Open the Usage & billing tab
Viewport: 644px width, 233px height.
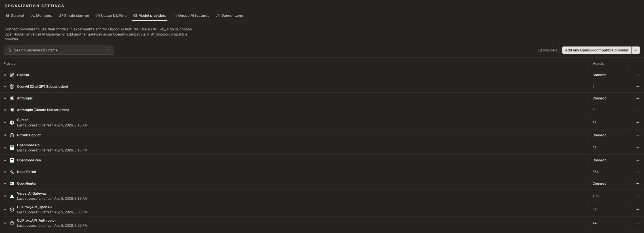coord(111,16)
